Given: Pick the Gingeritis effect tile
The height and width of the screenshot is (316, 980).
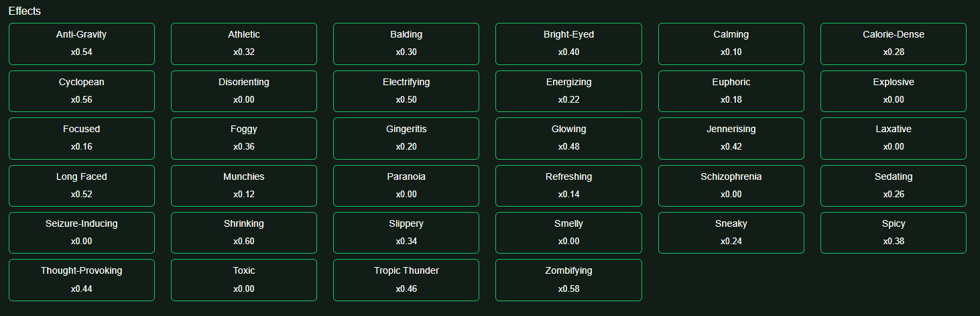Looking at the screenshot, I should (406, 138).
